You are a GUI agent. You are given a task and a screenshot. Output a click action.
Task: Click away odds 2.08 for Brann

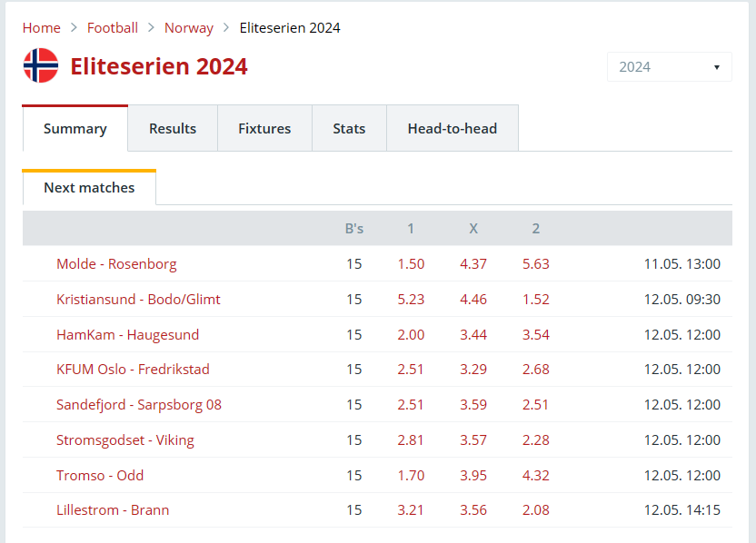tap(536, 510)
